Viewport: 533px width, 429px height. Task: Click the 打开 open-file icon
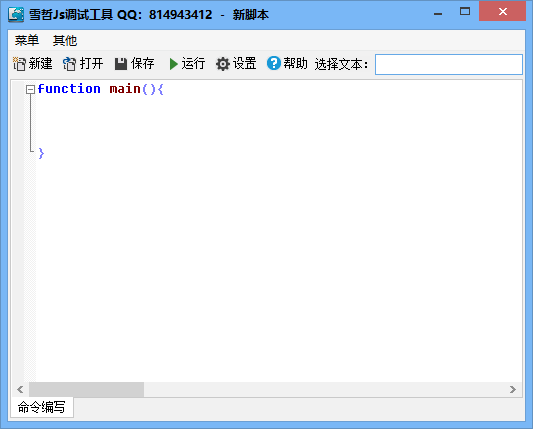69,64
